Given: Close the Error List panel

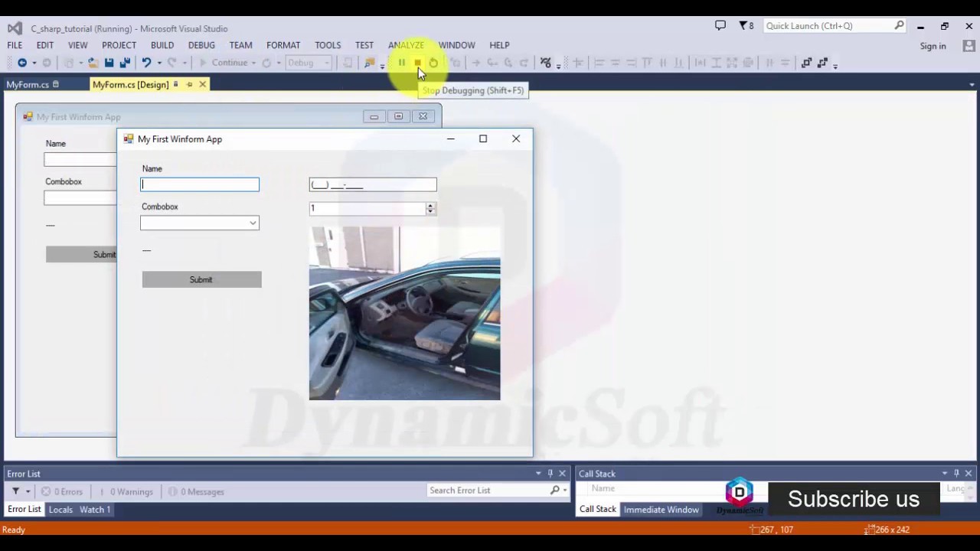Looking at the screenshot, I should click(x=562, y=474).
